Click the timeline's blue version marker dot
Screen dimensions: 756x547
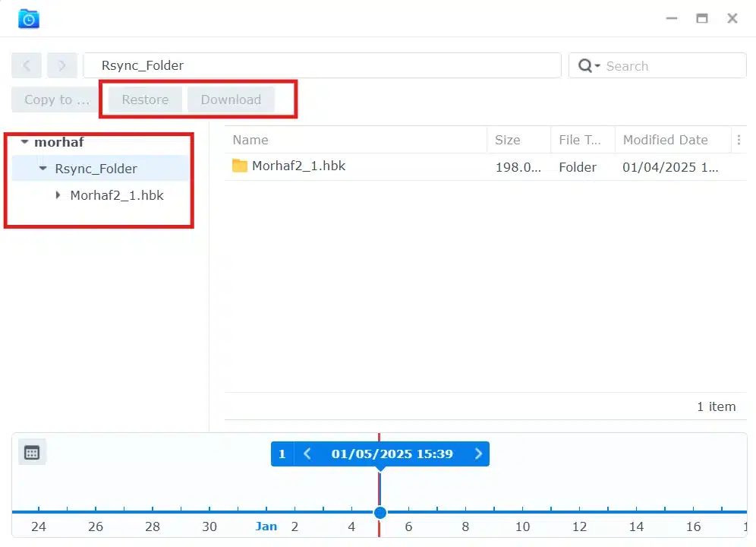(380, 513)
